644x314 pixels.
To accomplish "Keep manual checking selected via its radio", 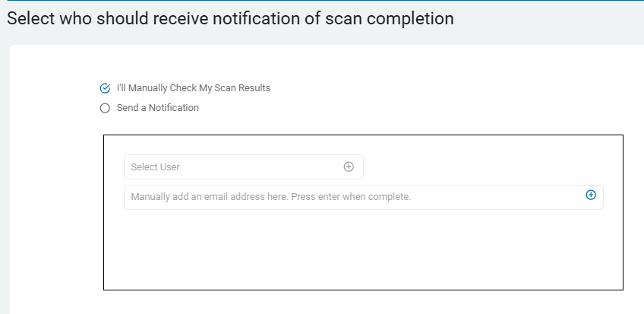I will pos(105,88).
